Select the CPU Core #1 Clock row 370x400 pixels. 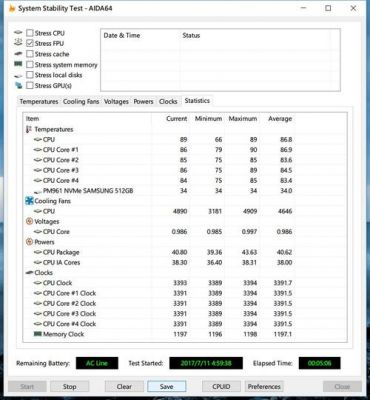tap(159, 293)
